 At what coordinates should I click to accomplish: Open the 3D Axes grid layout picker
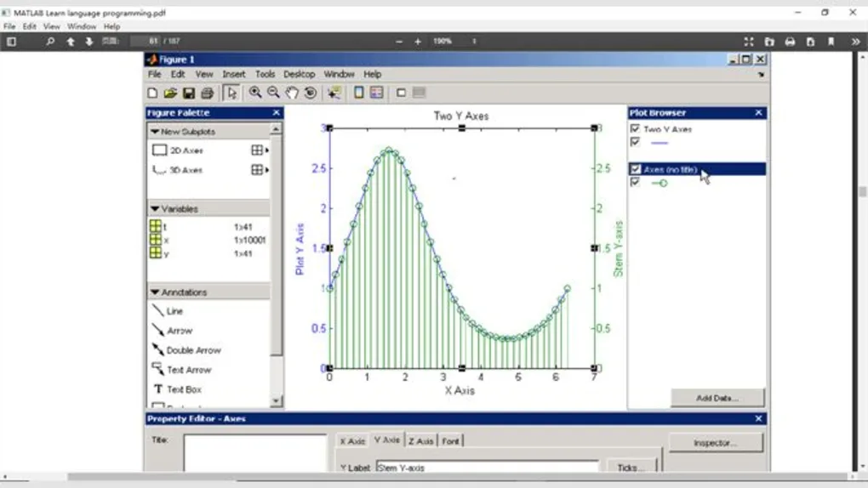coord(260,170)
